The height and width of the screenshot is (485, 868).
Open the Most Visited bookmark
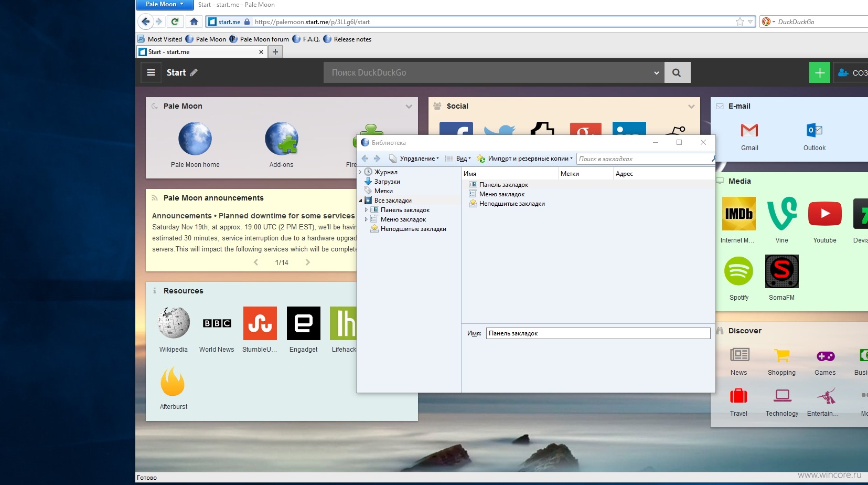tap(160, 39)
